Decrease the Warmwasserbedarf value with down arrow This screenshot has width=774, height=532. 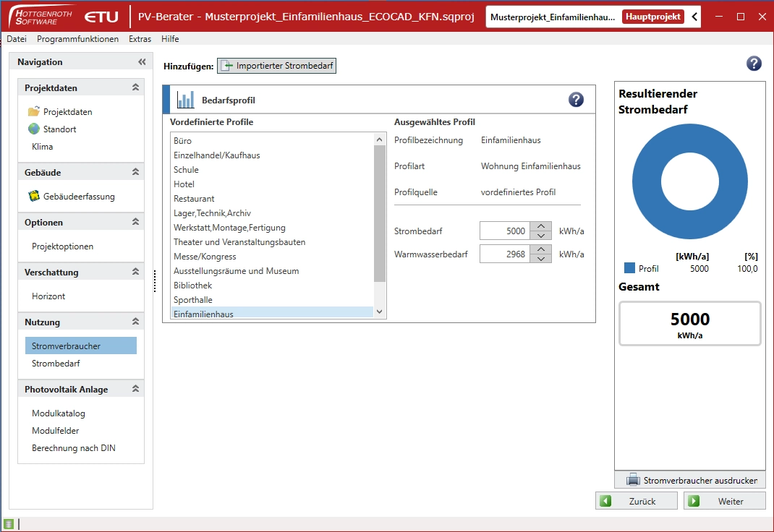(541, 259)
